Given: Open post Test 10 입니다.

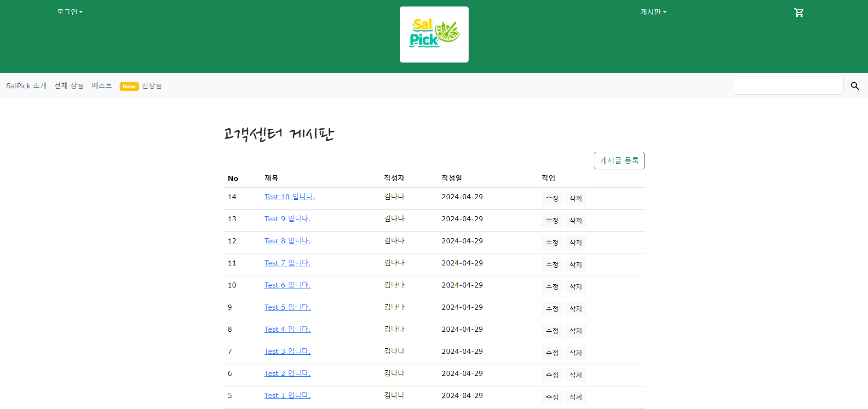Looking at the screenshot, I should point(290,197).
